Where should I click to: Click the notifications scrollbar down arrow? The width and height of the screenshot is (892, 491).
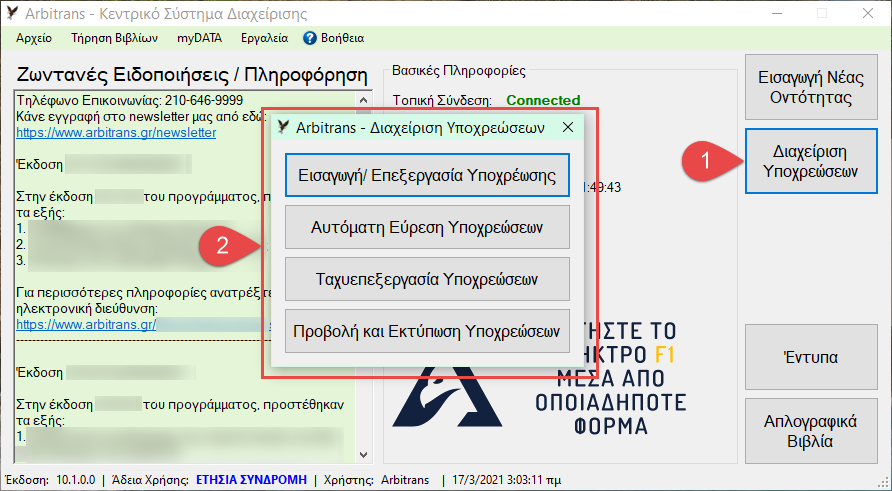tap(364, 455)
